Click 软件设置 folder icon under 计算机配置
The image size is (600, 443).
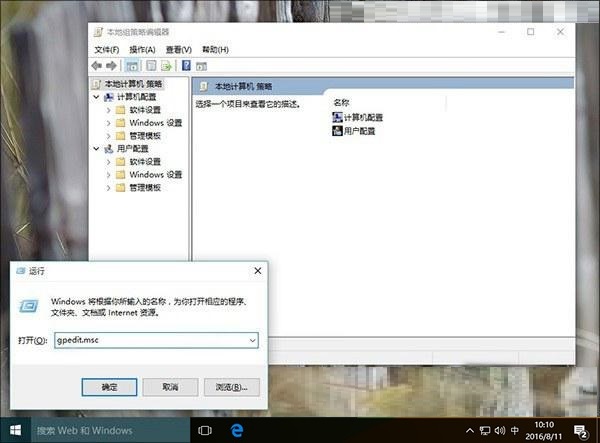pos(121,110)
